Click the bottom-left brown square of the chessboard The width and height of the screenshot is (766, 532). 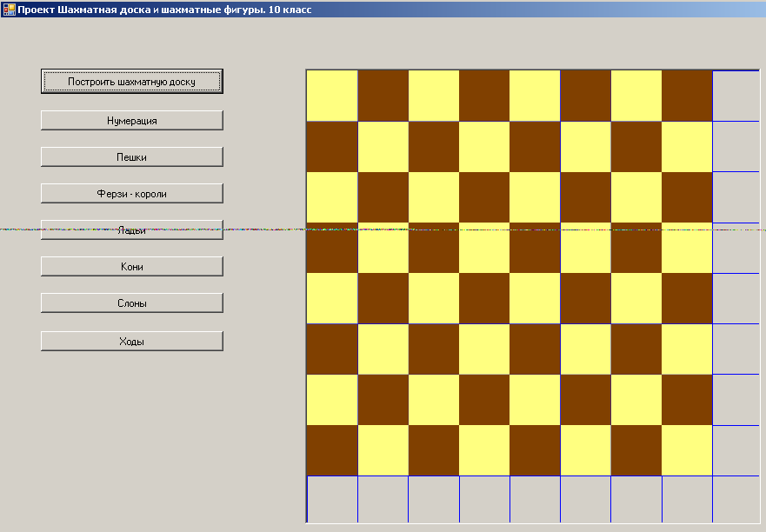click(332, 450)
